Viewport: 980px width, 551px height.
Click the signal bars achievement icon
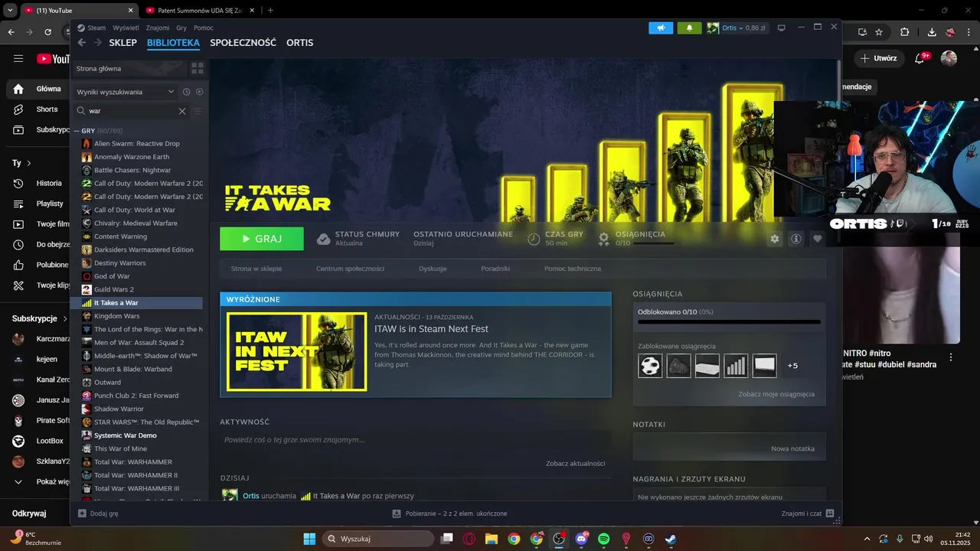pyautogui.click(x=736, y=365)
